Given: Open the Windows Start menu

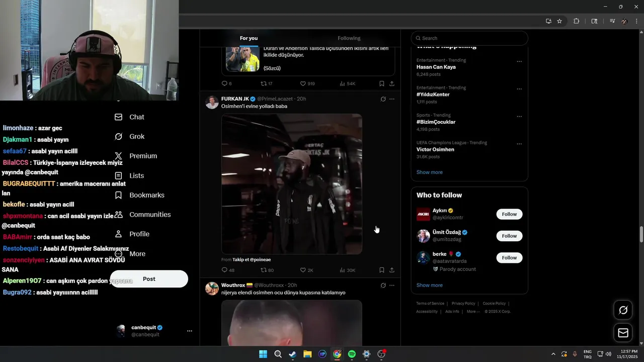Looking at the screenshot, I should tap(263, 354).
